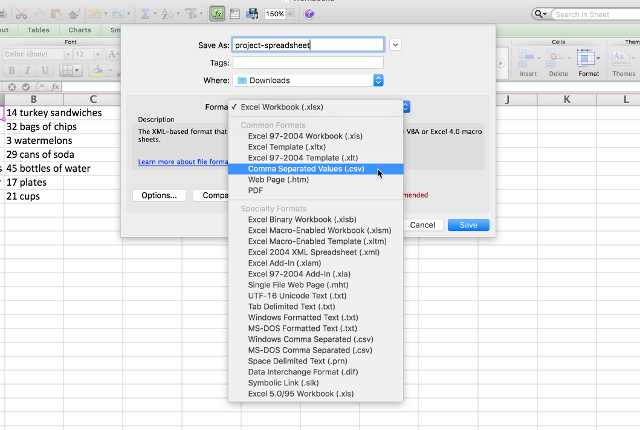Click the Bold formatting button
Viewport: 640px width, 430px height.
point(12,70)
